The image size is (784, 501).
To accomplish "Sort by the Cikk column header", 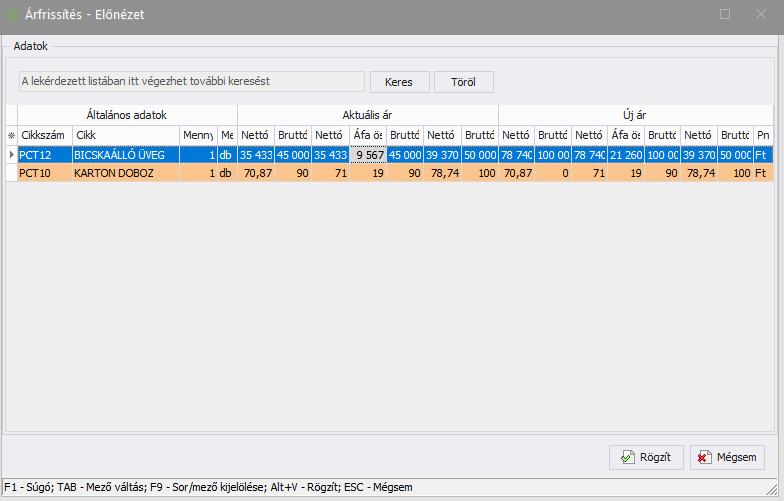I will point(125,135).
